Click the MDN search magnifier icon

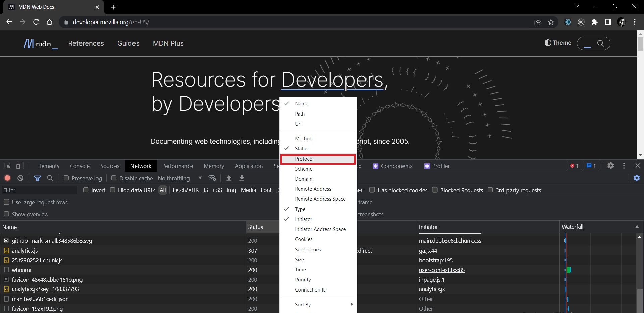pyautogui.click(x=600, y=43)
